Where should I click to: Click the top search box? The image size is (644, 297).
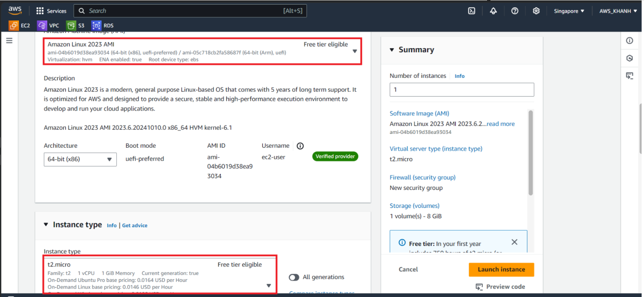click(x=190, y=11)
